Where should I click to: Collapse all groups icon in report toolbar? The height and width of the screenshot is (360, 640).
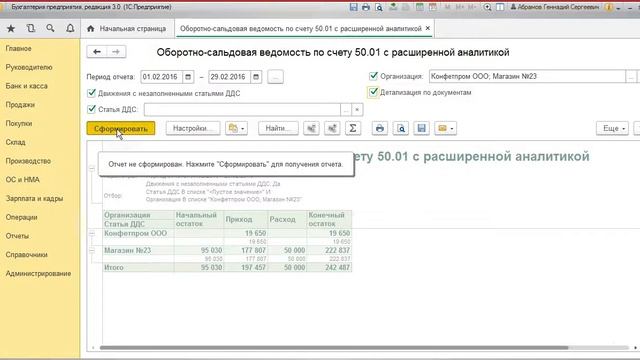coord(311,128)
